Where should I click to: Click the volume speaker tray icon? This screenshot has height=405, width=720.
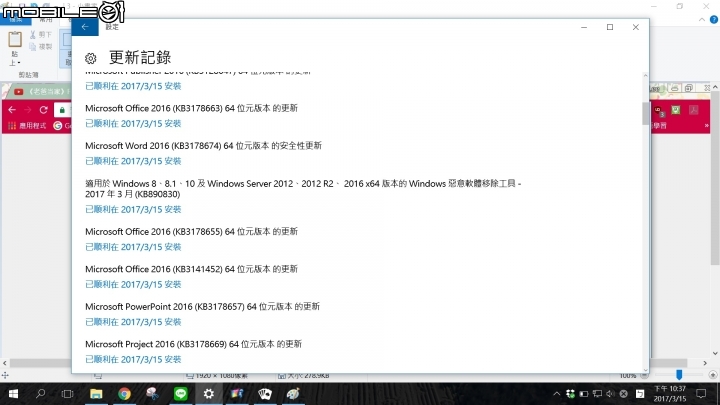pos(610,394)
